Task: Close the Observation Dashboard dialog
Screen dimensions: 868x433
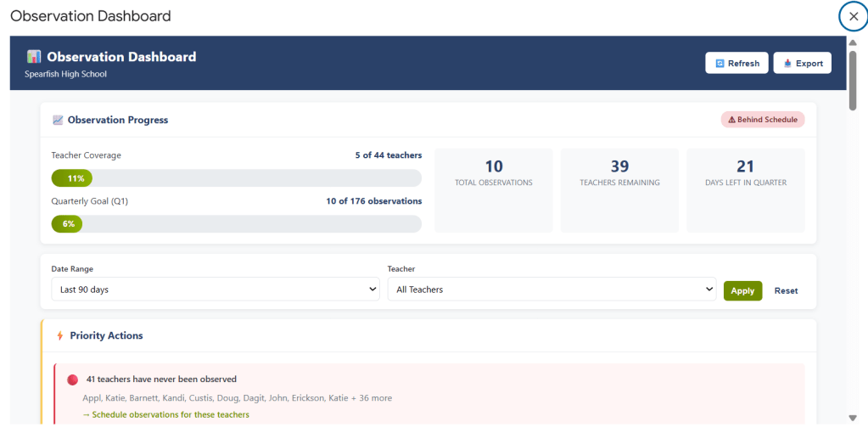Action: [x=853, y=16]
